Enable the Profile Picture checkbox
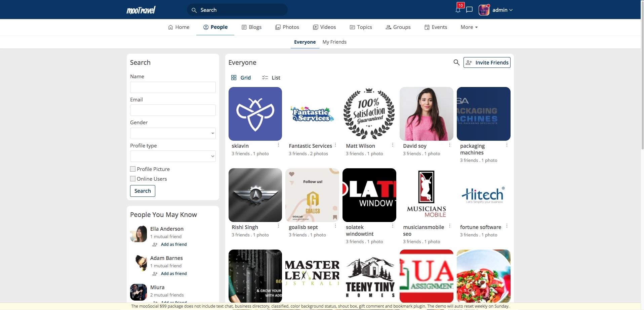This screenshot has width=644, height=310. [x=133, y=169]
